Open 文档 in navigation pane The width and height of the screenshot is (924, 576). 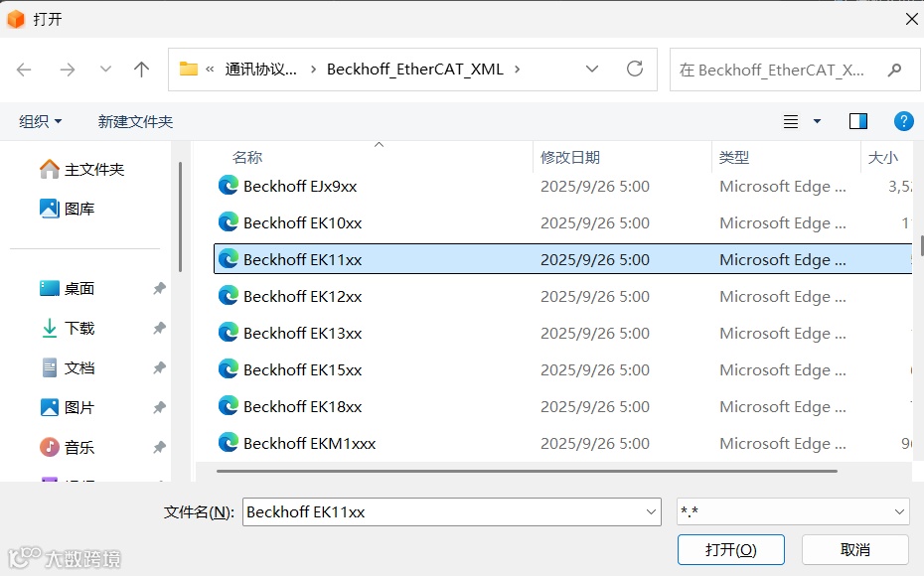pos(68,368)
